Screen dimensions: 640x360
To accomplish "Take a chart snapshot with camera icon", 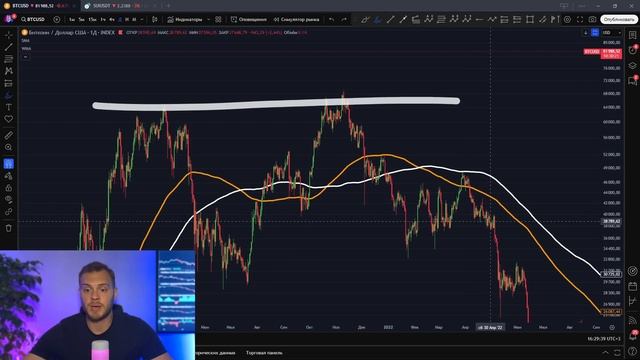I will pos(592,19).
